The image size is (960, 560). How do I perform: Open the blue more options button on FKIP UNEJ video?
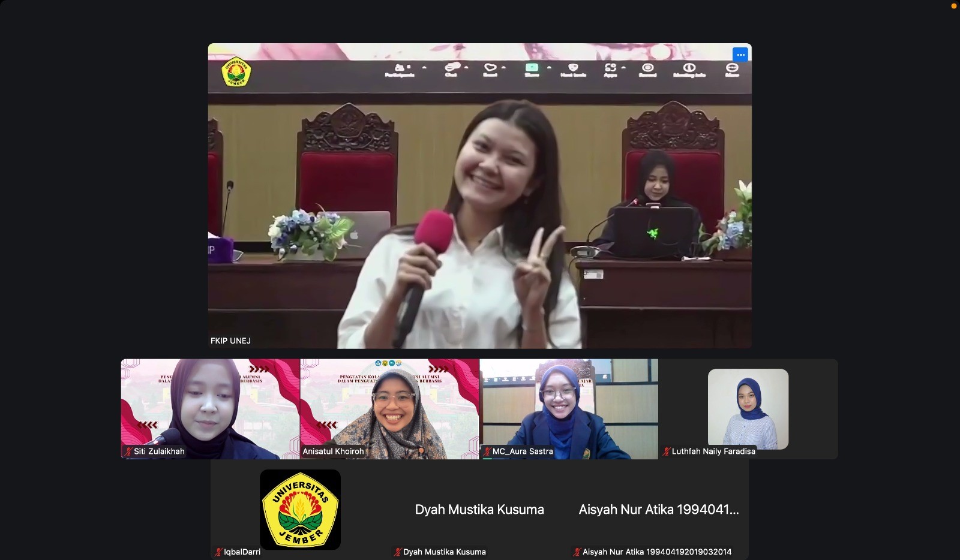(x=740, y=55)
